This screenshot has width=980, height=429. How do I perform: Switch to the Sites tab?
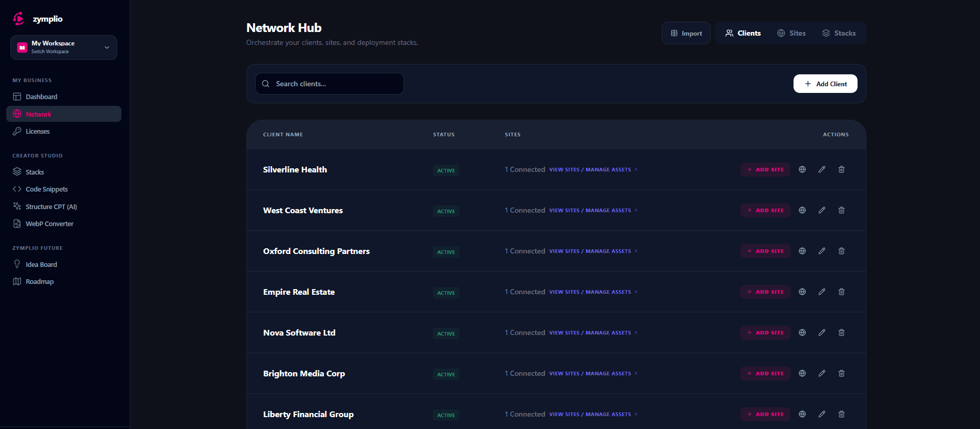[x=791, y=33]
